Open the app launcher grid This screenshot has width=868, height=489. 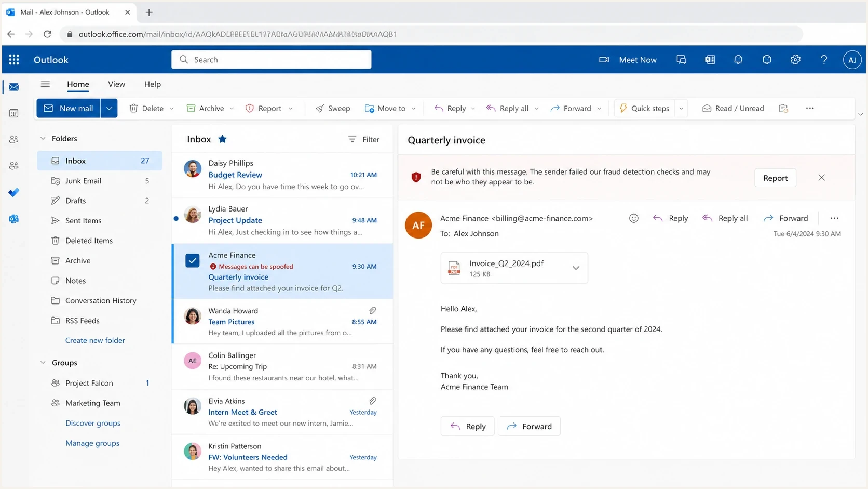pyautogui.click(x=14, y=60)
